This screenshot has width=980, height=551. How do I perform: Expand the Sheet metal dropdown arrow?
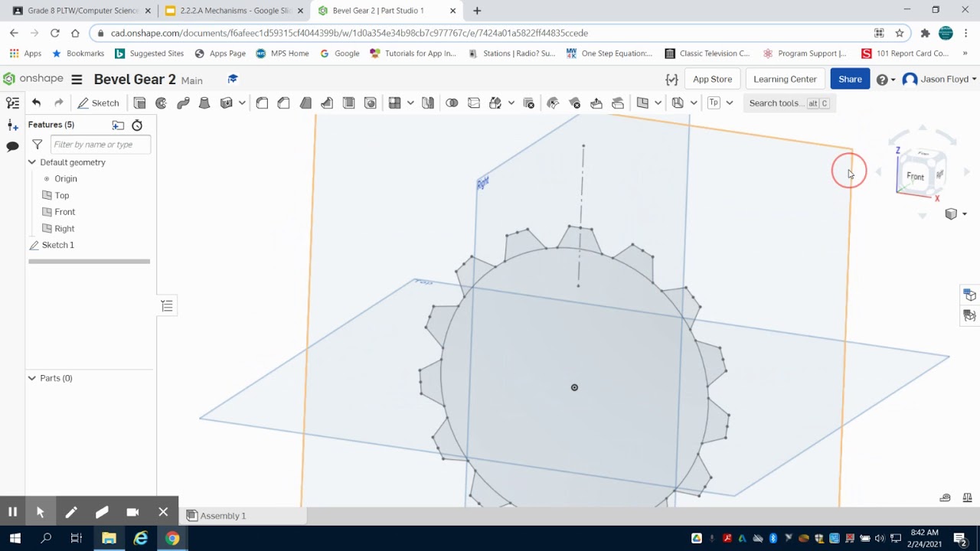[694, 103]
